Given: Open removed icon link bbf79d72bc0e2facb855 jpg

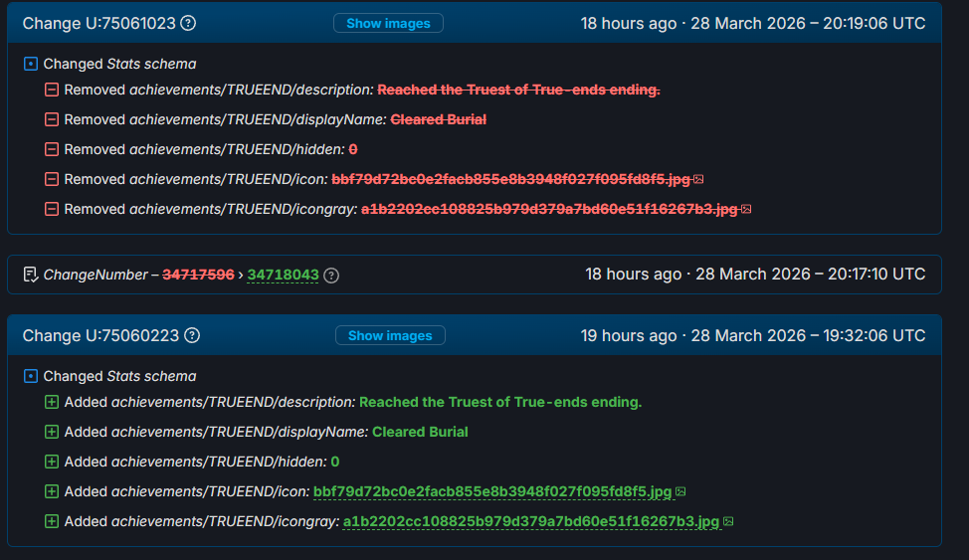Looking at the screenshot, I should (511, 179).
